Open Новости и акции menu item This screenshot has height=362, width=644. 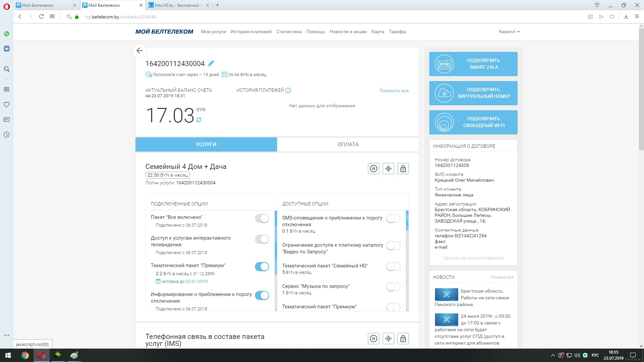pyautogui.click(x=348, y=32)
